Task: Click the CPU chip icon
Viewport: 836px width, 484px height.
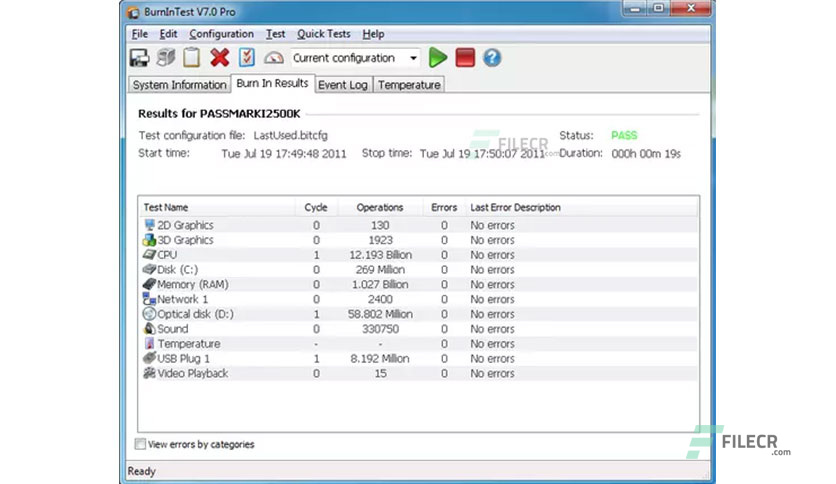Action: click(x=149, y=254)
